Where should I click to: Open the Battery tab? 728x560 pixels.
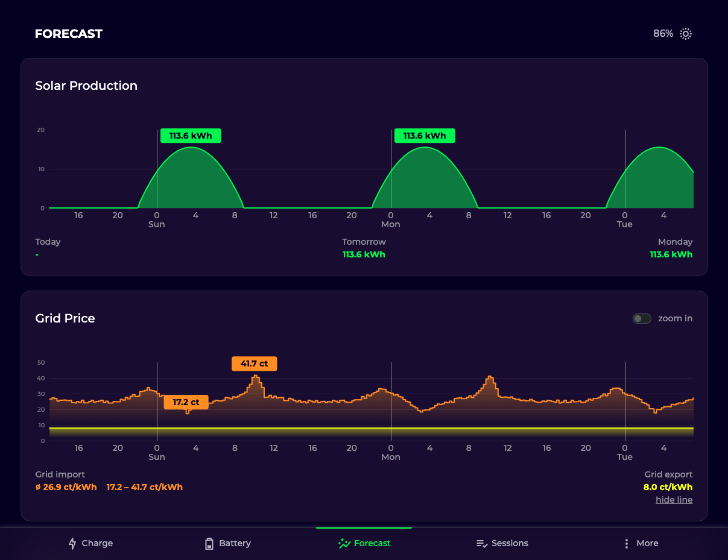point(227,544)
